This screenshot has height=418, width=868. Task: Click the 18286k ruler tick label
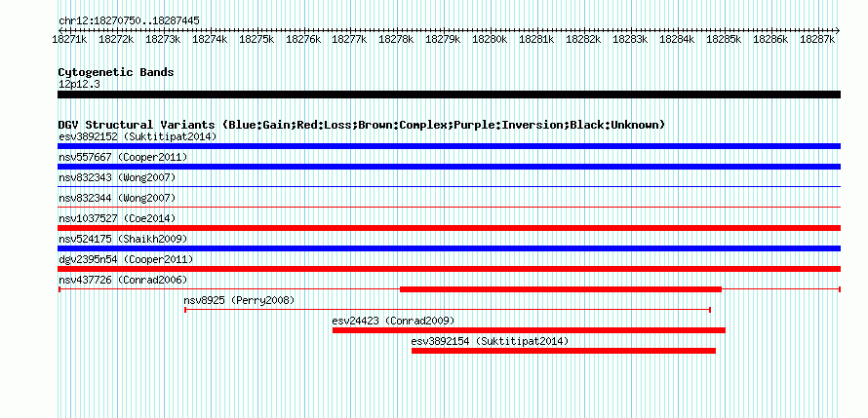click(x=770, y=40)
